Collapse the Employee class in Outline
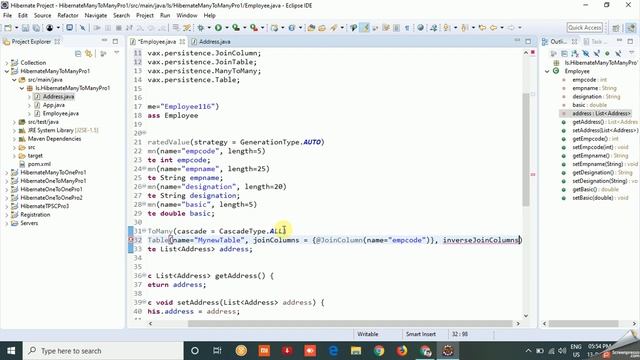This screenshot has height=360, width=640. point(547,71)
